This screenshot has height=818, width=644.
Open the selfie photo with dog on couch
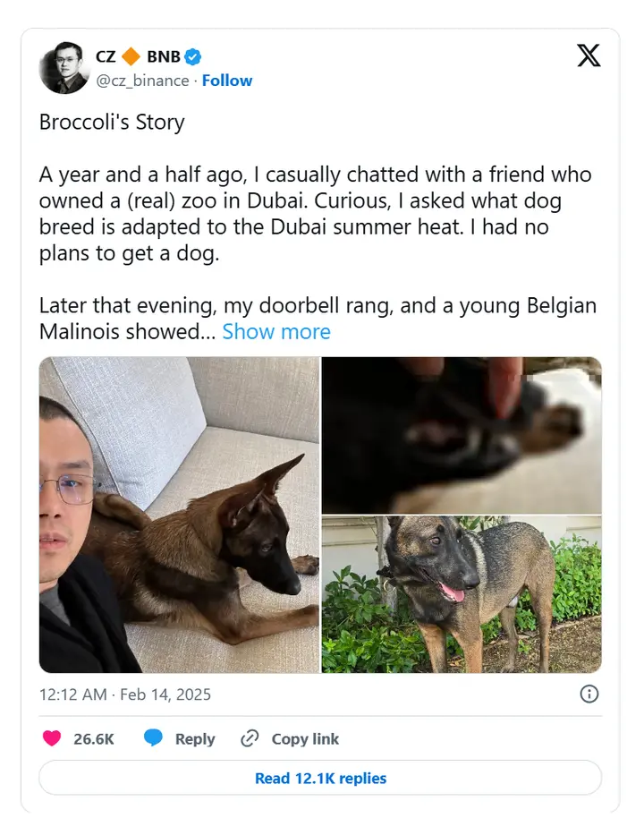[179, 515]
